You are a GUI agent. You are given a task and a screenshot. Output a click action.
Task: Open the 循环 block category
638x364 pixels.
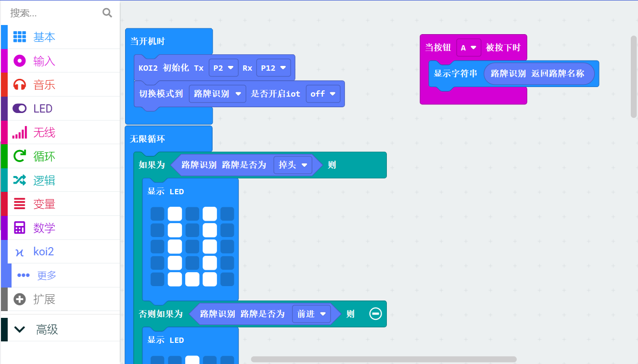60,156
